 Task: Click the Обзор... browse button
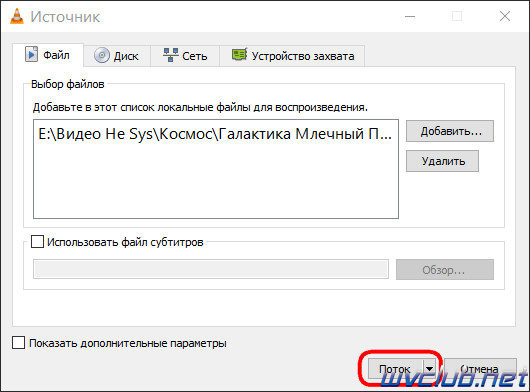[x=445, y=270]
